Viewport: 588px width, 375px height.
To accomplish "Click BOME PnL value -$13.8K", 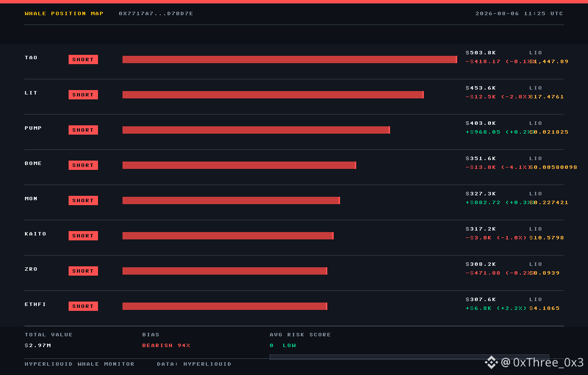I will [x=481, y=167].
